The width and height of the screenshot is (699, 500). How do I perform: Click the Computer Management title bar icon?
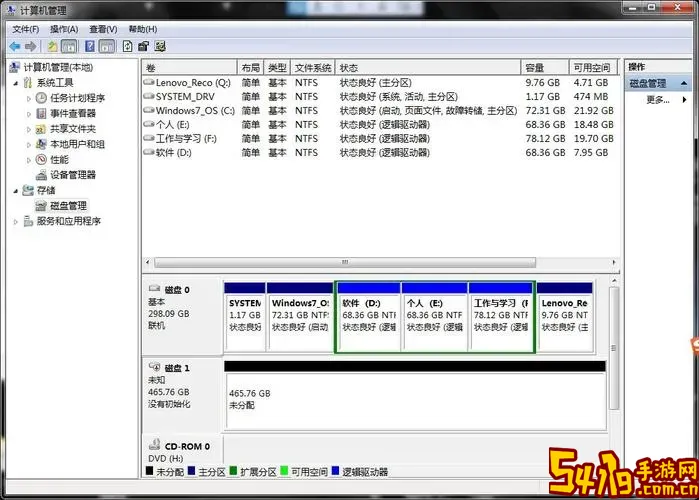coord(11,10)
